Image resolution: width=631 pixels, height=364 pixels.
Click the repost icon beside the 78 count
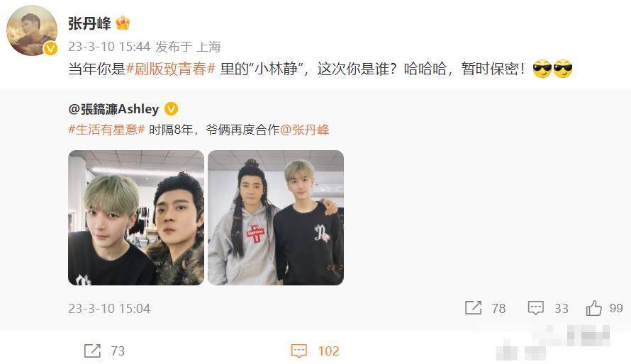point(473,308)
